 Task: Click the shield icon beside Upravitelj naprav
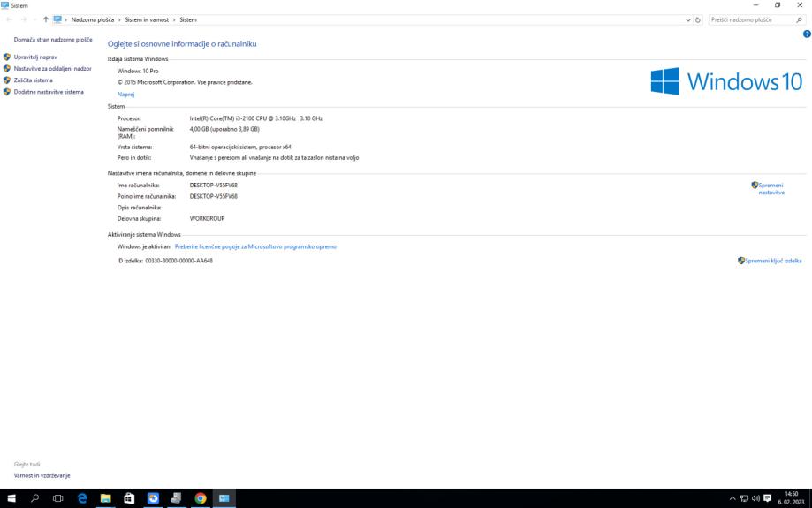[7, 57]
